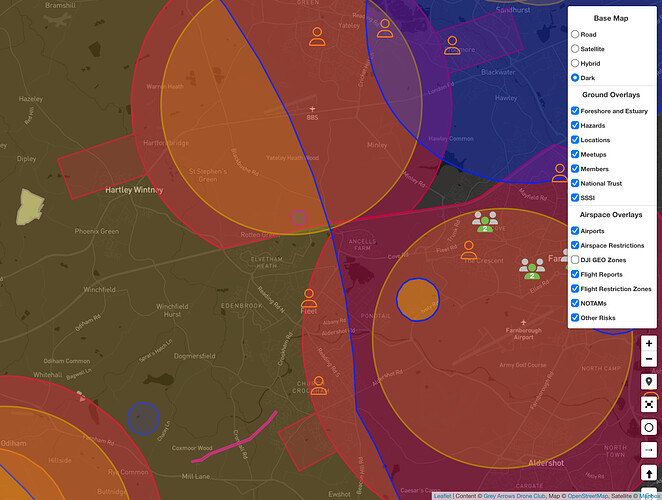The height and width of the screenshot is (500, 662).
Task: Toggle the SSSI overlay checkbox
Action: pos(575,197)
